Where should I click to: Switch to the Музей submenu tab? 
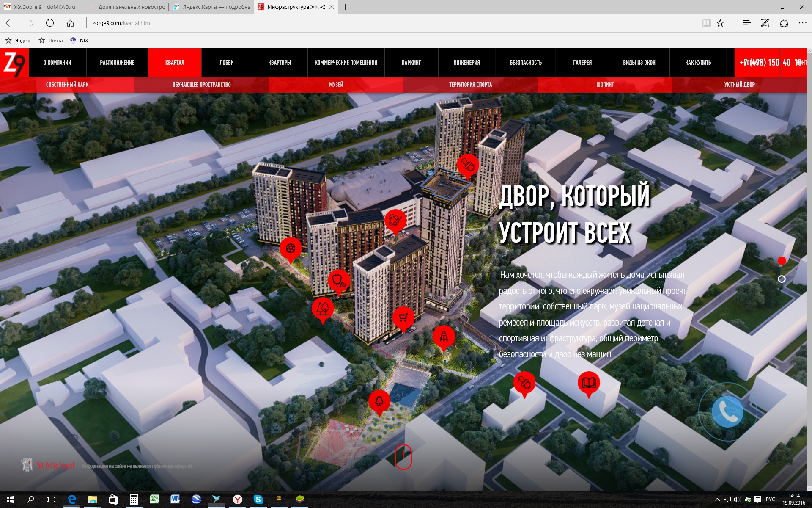pos(336,85)
